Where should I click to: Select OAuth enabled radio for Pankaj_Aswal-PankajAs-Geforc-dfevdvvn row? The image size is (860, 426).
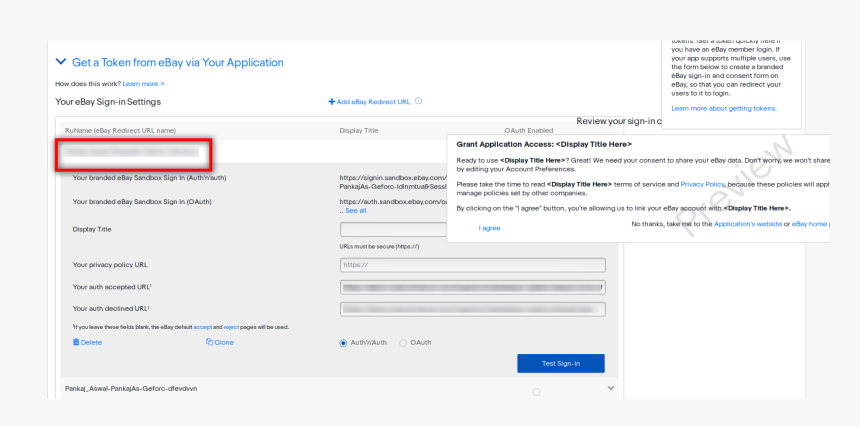536,392
